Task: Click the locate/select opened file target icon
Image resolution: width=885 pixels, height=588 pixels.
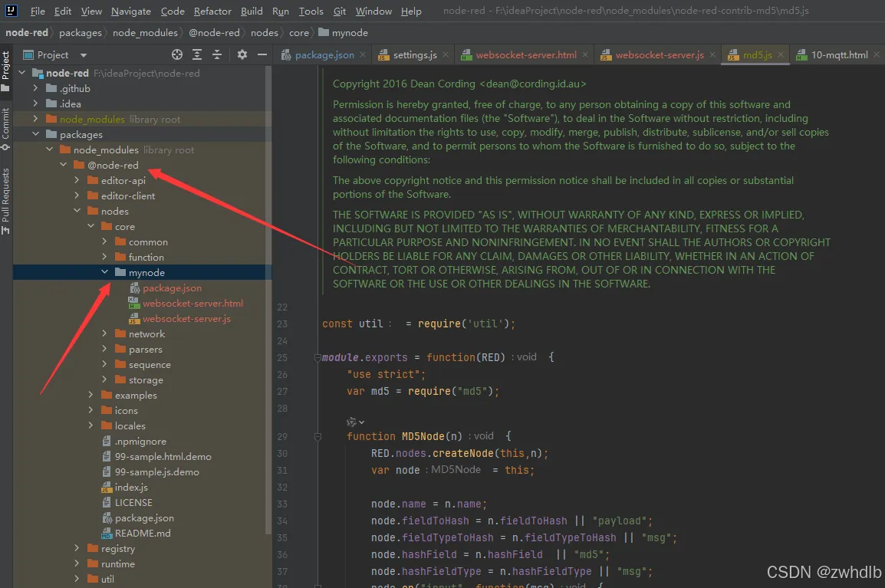Action: pyautogui.click(x=176, y=54)
